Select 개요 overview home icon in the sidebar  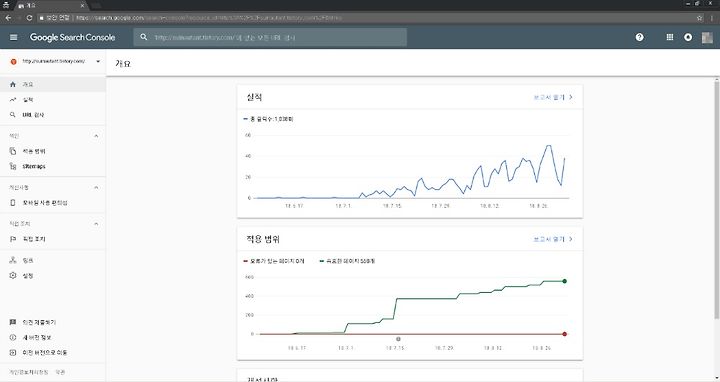[13, 84]
